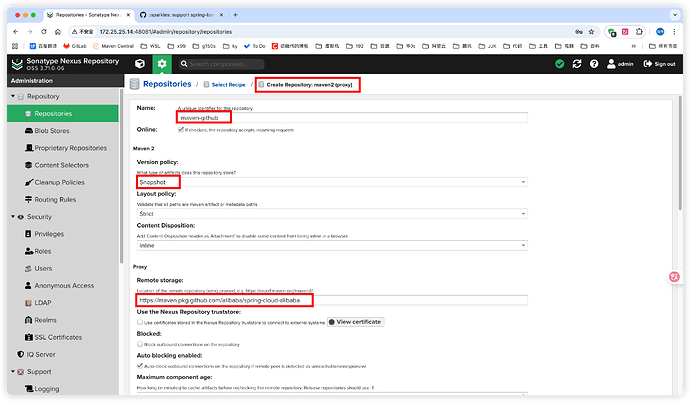The height and width of the screenshot is (402, 690).
Task: Click the form's vertical scrollbar
Action: (680, 152)
